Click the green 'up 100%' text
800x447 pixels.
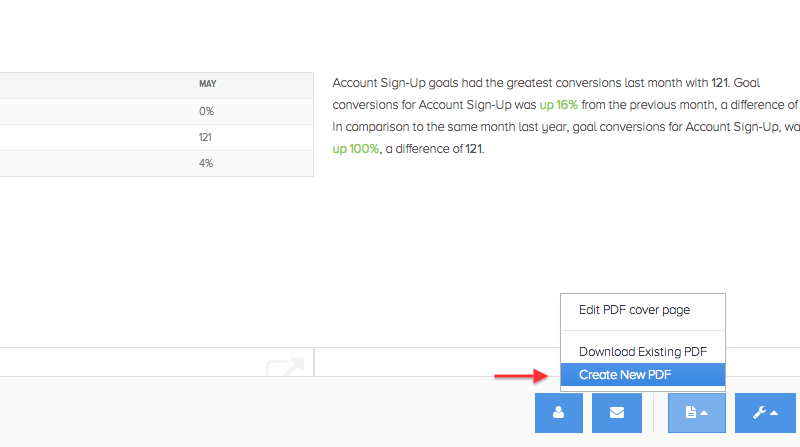[355, 149]
